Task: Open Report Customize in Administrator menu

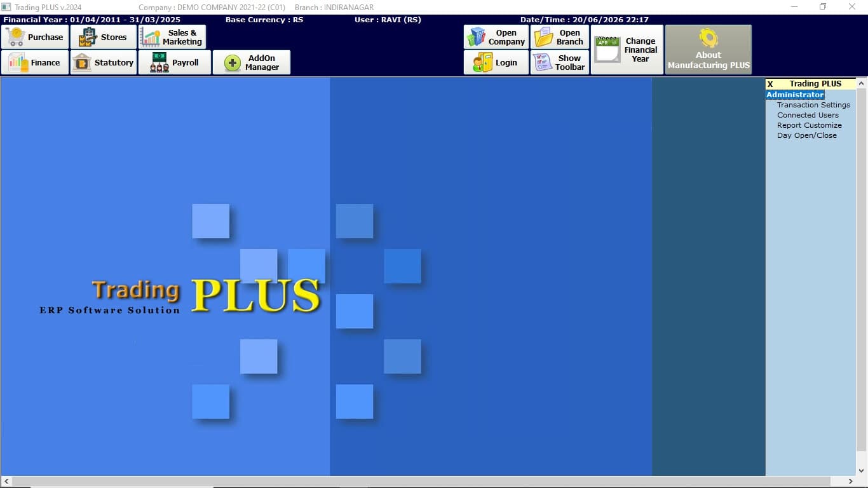Action: 809,125
